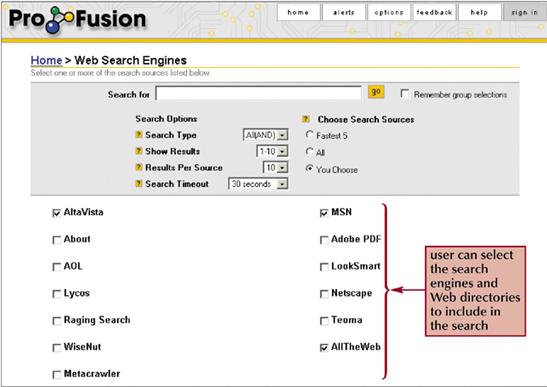
Task: Check the AOL checkbox
Action: click(x=57, y=267)
